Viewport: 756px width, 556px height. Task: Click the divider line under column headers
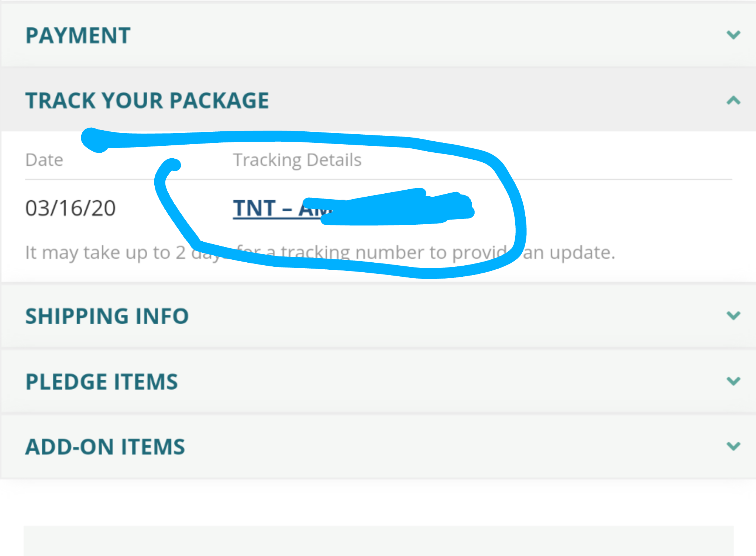point(378,180)
